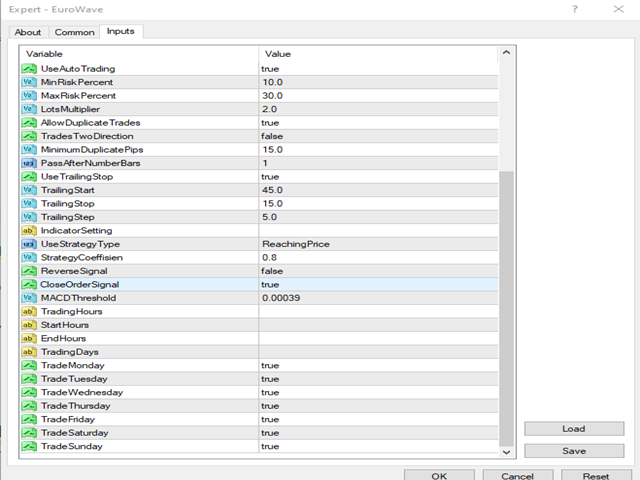
Task: Select the UseTrailingStop value true
Action: pyautogui.click(x=270, y=176)
